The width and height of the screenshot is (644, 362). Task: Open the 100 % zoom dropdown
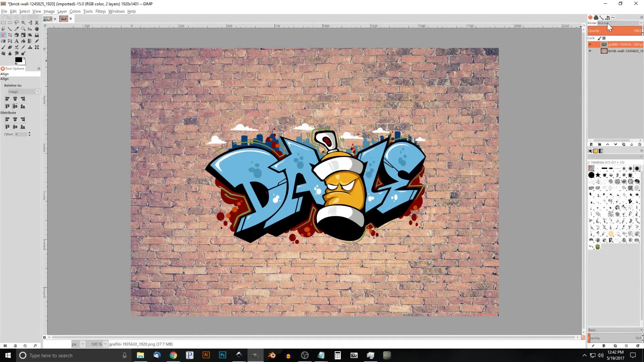[97, 344]
